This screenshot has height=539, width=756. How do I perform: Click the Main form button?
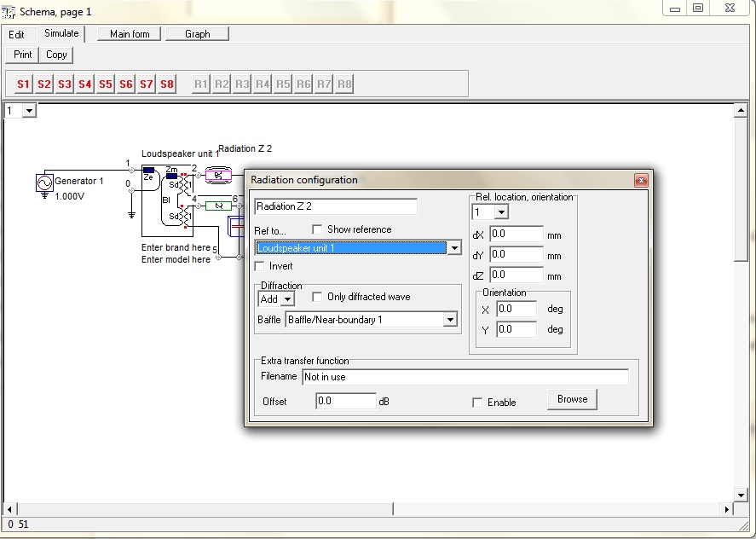130,34
